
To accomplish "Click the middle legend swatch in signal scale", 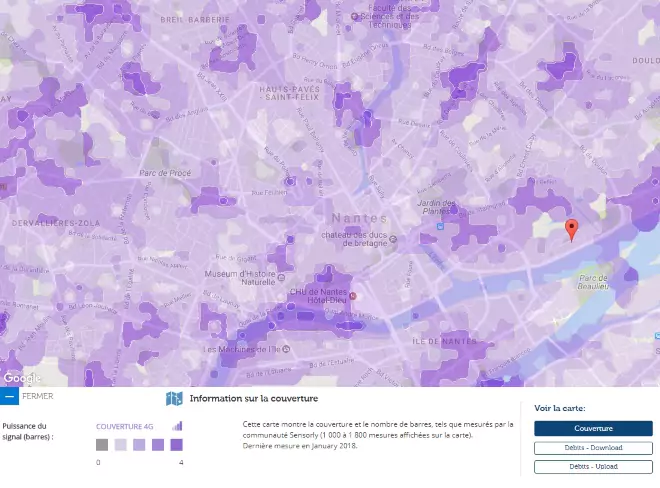I will pyautogui.click(x=139, y=445).
